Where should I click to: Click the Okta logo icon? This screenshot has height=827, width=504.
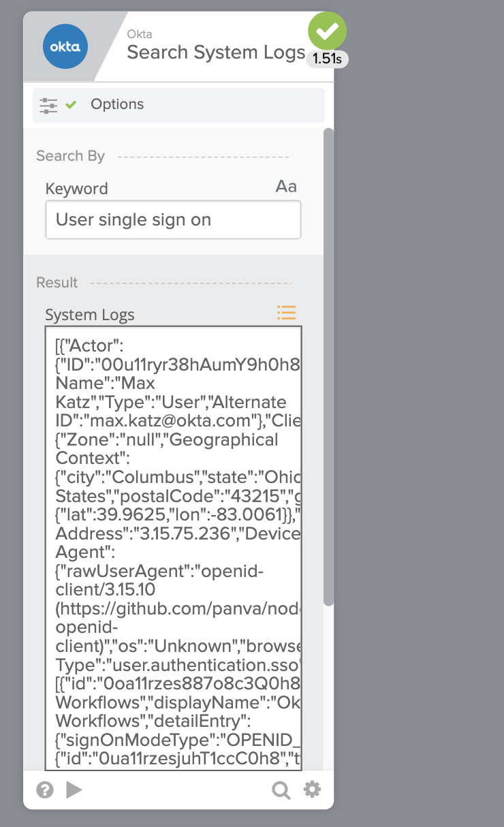(x=65, y=46)
